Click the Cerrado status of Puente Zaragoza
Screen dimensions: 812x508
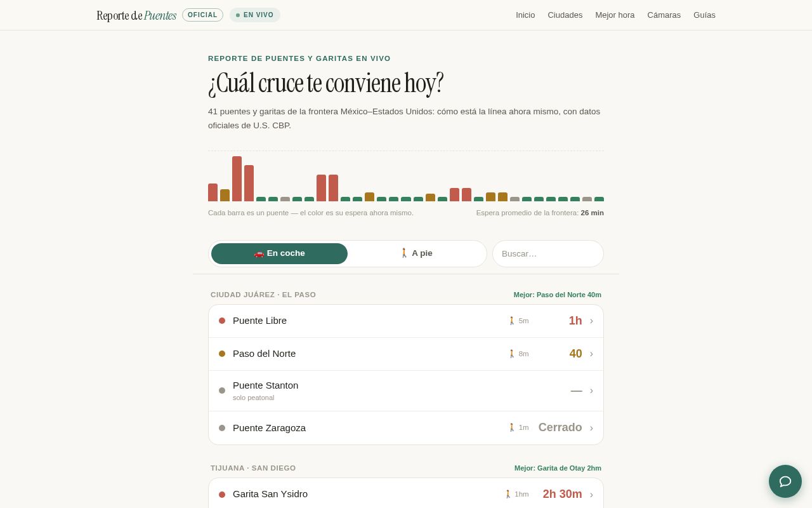[560, 427]
